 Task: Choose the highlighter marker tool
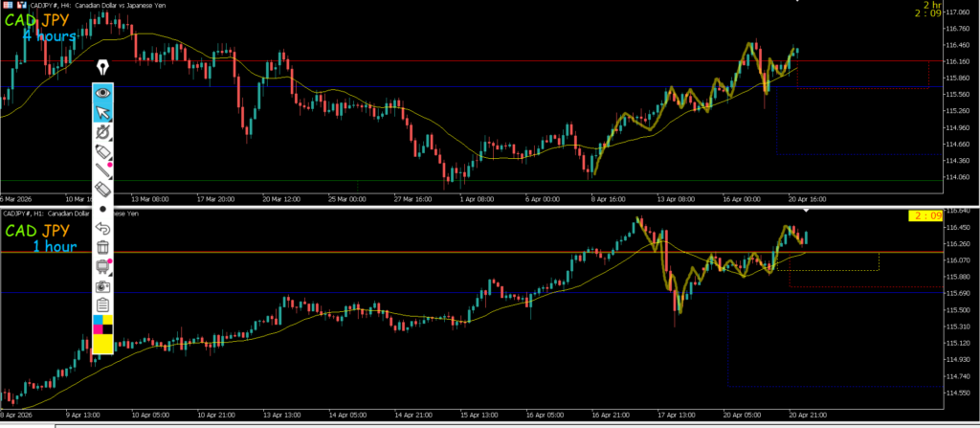click(x=103, y=153)
